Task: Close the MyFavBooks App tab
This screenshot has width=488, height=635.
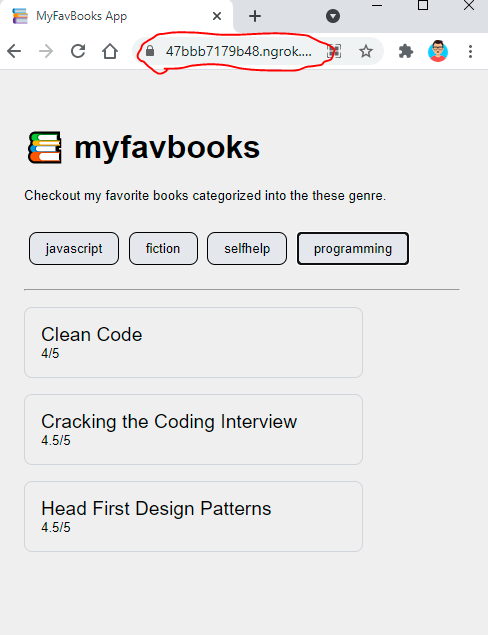Action: (217, 16)
